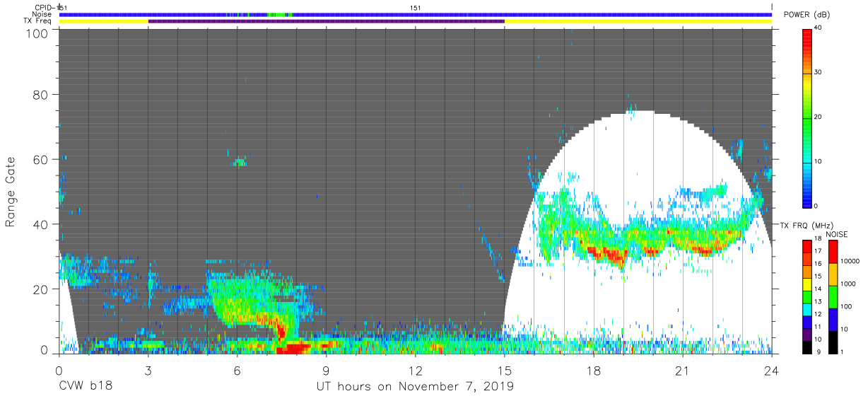868x401 pixels.
Task: Click the Range Gate axis title
Action: click(x=11, y=192)
